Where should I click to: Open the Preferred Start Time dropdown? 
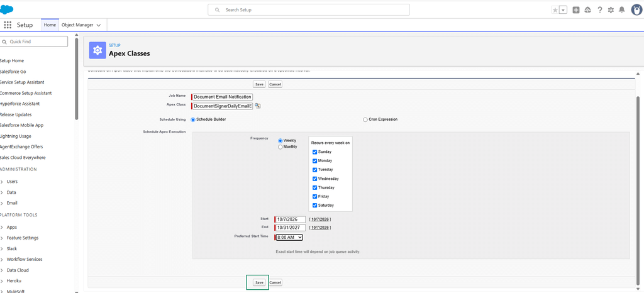pyautogui.click(x=289, y=237)
